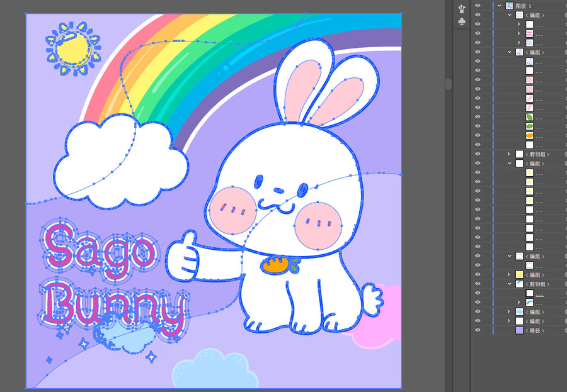Viewport: 567px width, 392px height.
Task: Click the bunny's thumbs-up hand
Action: [183, 256]
